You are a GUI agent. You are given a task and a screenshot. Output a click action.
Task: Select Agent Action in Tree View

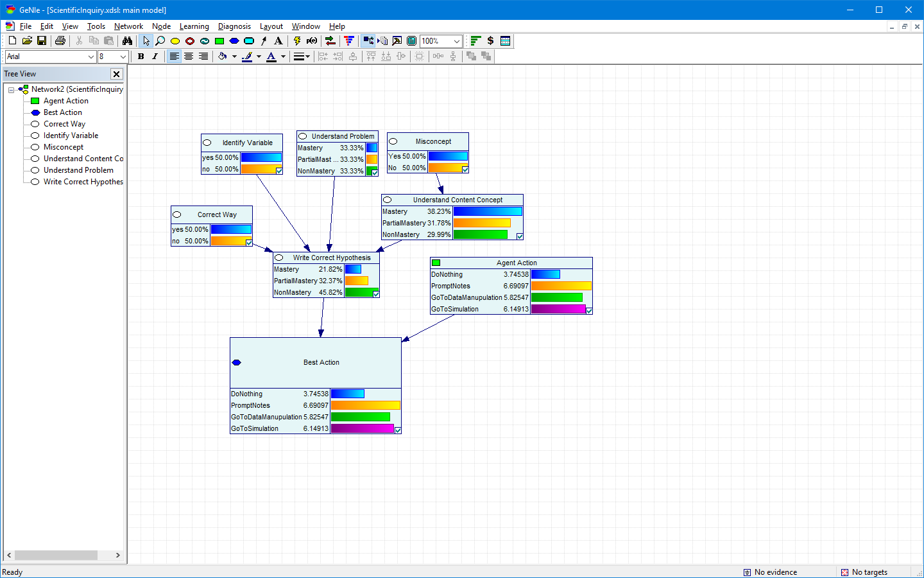65,101
